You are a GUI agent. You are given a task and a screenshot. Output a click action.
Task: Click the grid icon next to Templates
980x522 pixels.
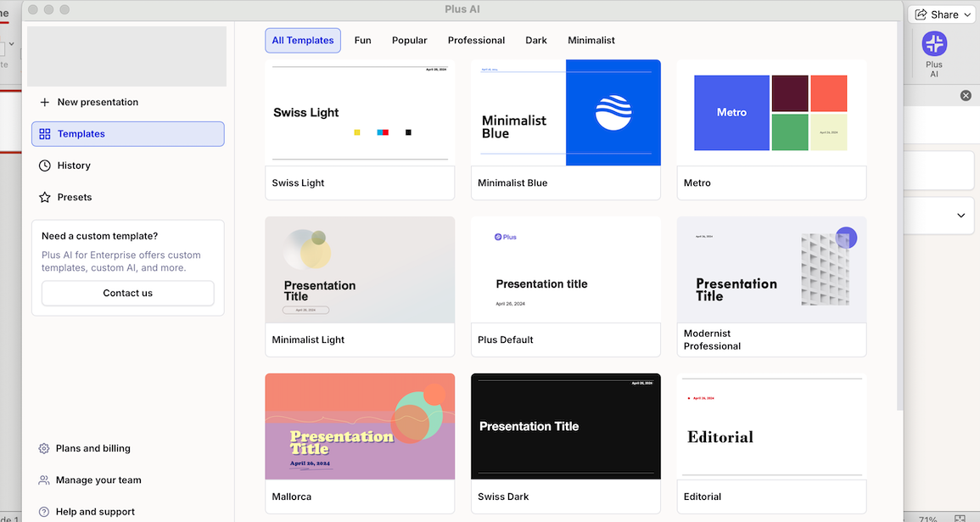(x=44, y=134)
